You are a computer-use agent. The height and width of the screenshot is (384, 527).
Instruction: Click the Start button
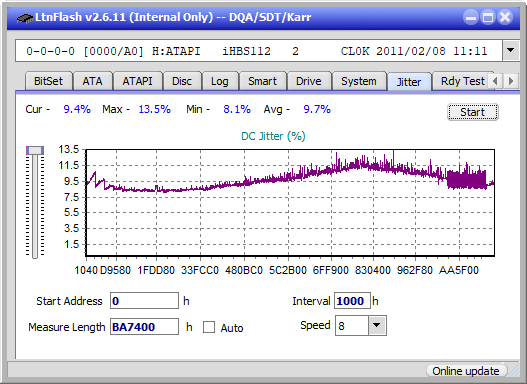coord(473,112)
